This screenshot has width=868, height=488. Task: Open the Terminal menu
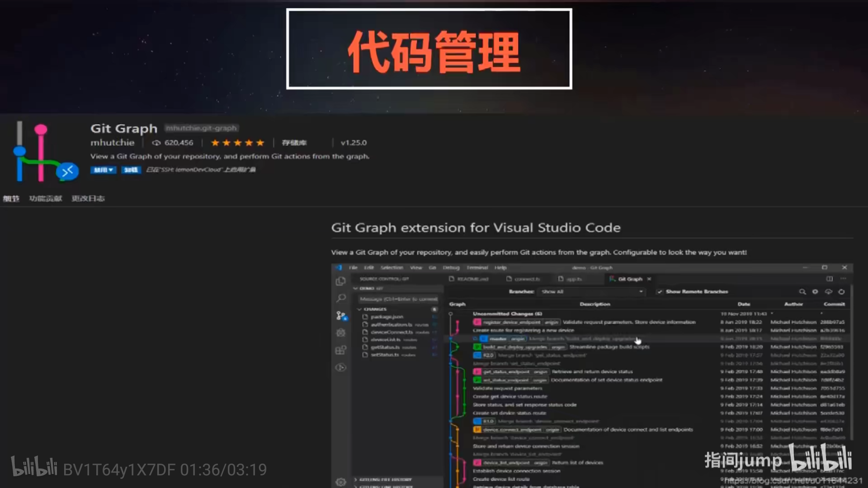(x=477, y=267)
